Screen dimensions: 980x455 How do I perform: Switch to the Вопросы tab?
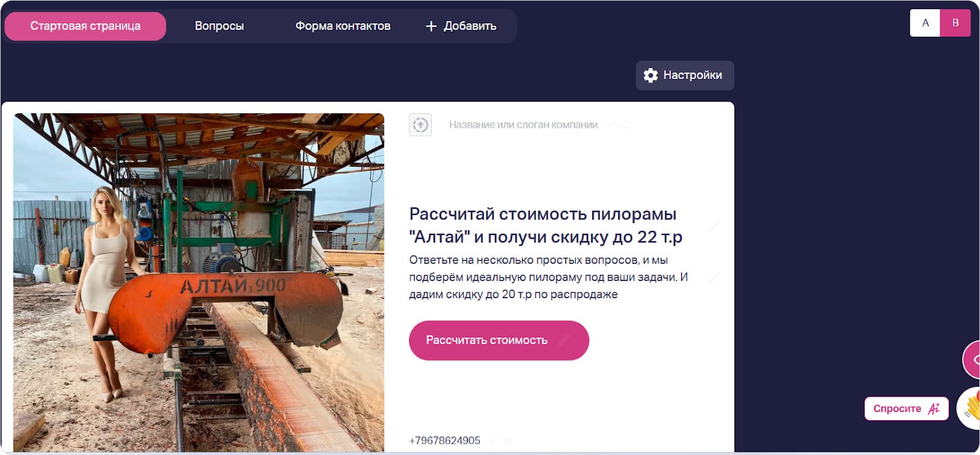click(x=219, y=26)
